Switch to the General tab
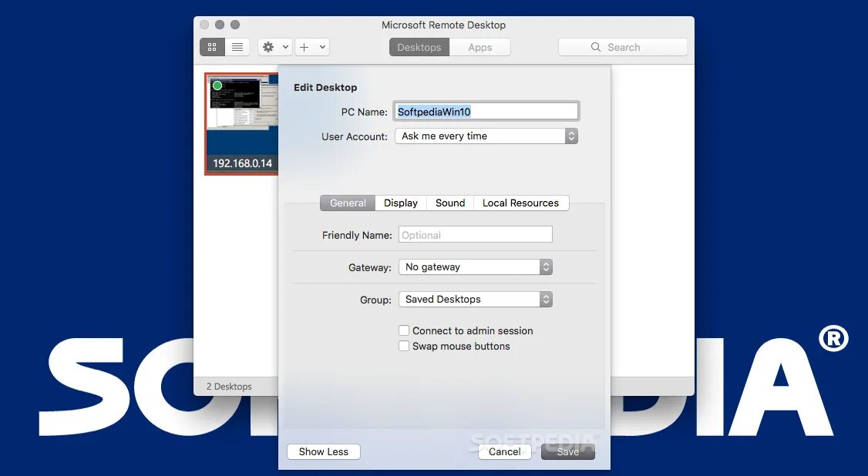Screen dimensions: 868x476 (x=348, y=203)
